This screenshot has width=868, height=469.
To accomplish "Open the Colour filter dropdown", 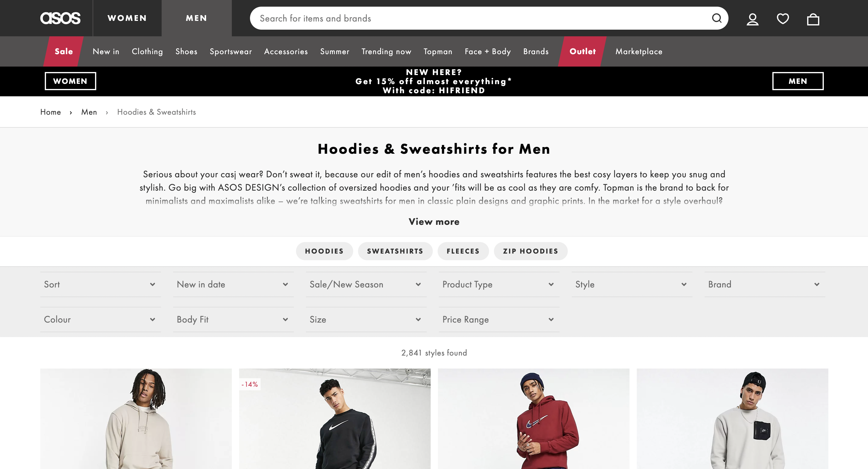I will (x=100, y=320).
